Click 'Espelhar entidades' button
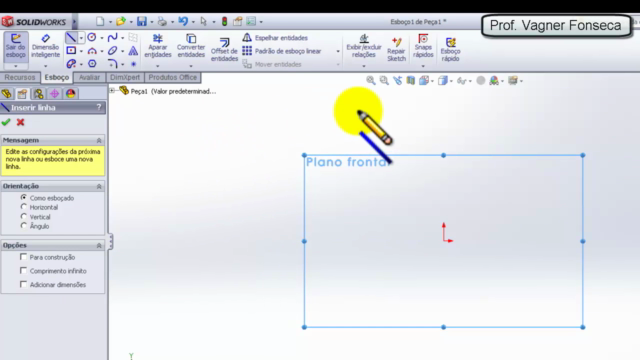 tap(276, 38)
